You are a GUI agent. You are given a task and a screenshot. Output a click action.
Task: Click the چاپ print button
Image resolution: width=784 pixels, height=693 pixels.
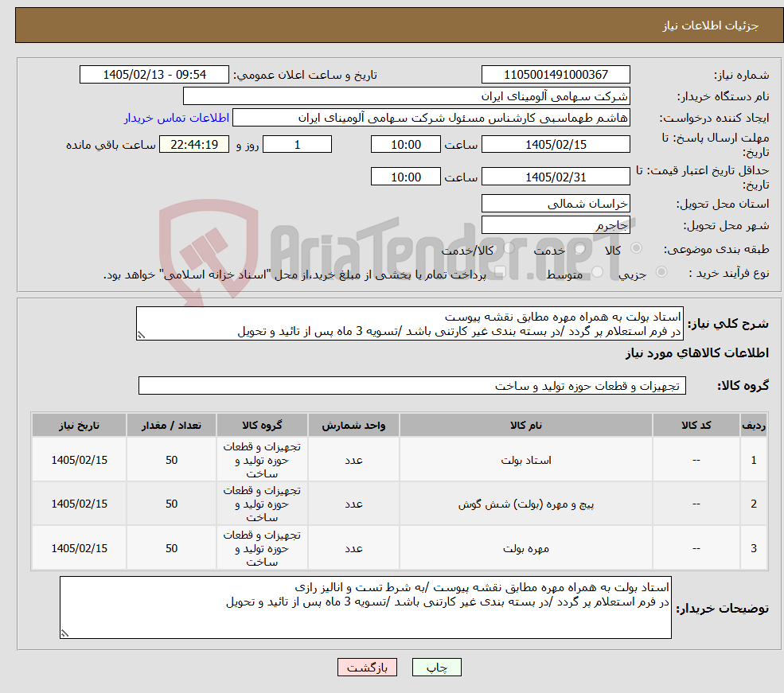pyautogui.click(x=436, y=668)
